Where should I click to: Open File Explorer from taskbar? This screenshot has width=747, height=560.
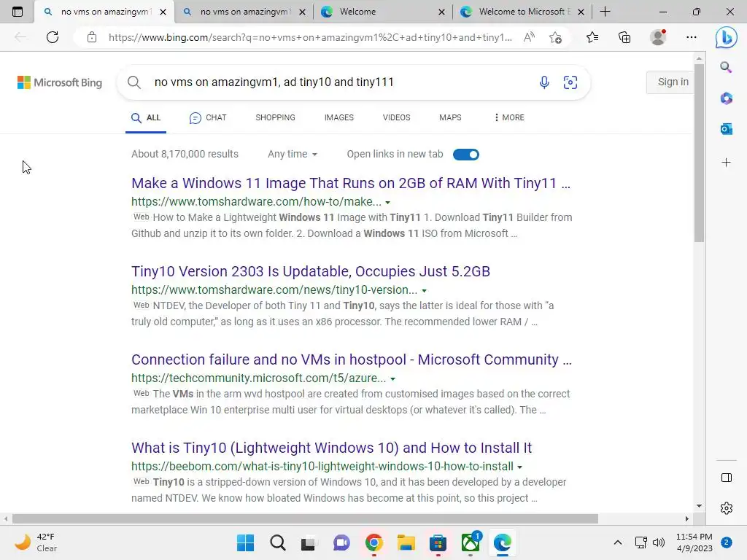[x=406, y=542]
